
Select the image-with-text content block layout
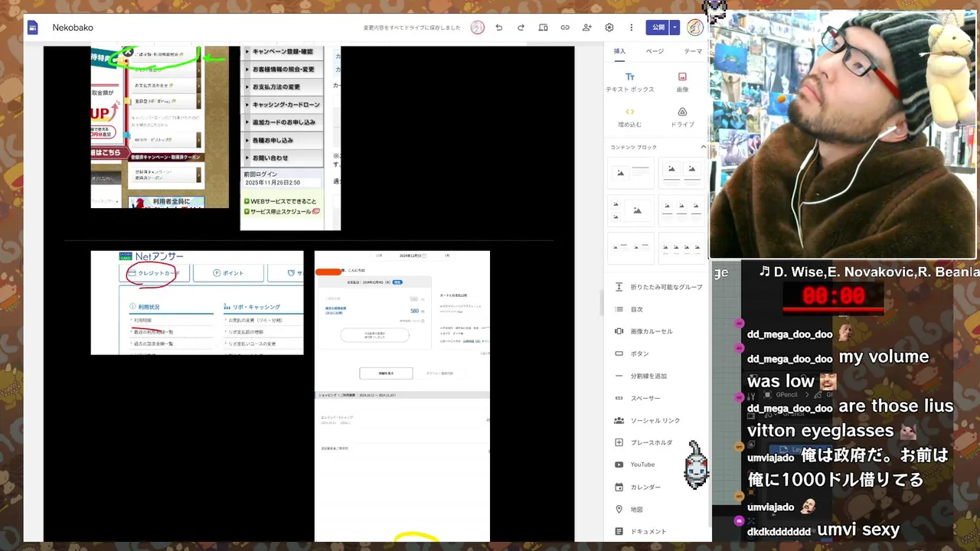point(631,173)
